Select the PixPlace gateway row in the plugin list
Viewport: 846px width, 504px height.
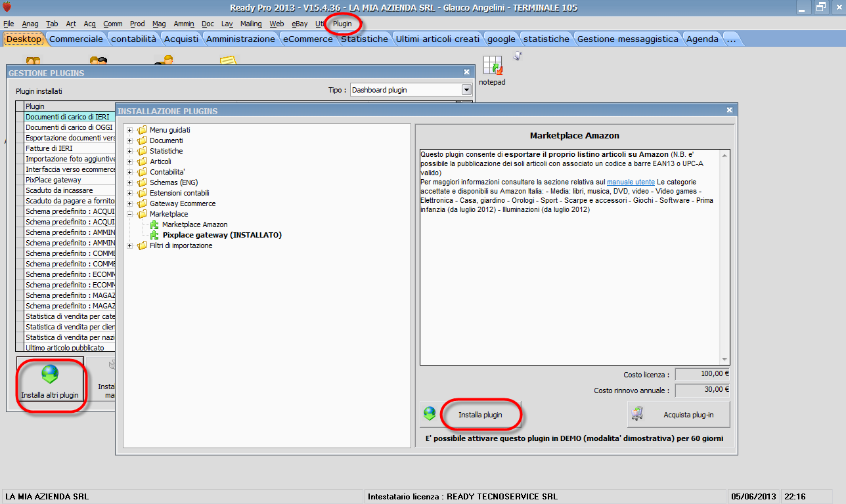coord(70,180)
